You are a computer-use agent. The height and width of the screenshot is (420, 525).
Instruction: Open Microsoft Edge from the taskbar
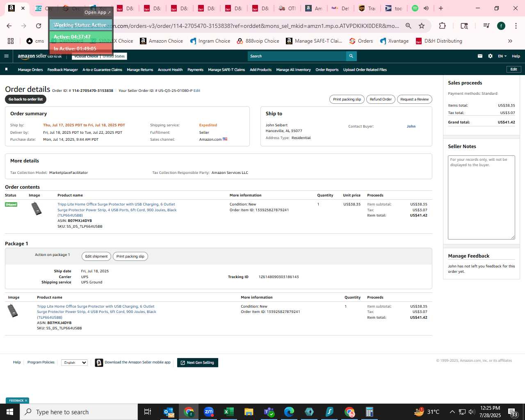(289, 412)
